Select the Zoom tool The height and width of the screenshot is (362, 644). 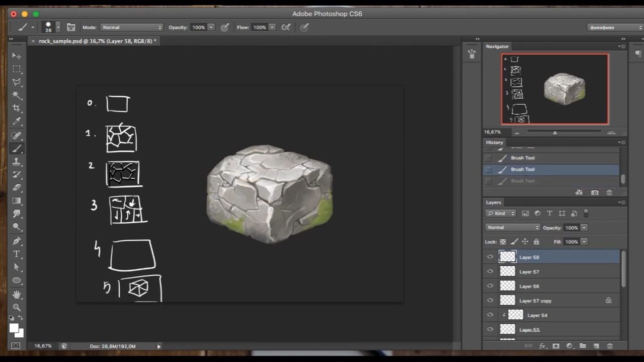(17, 307)
